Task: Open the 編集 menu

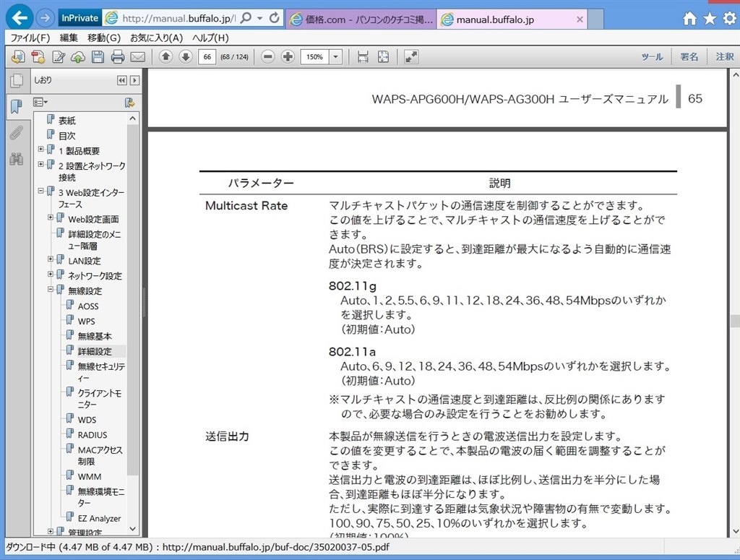Action: (69, 38)
